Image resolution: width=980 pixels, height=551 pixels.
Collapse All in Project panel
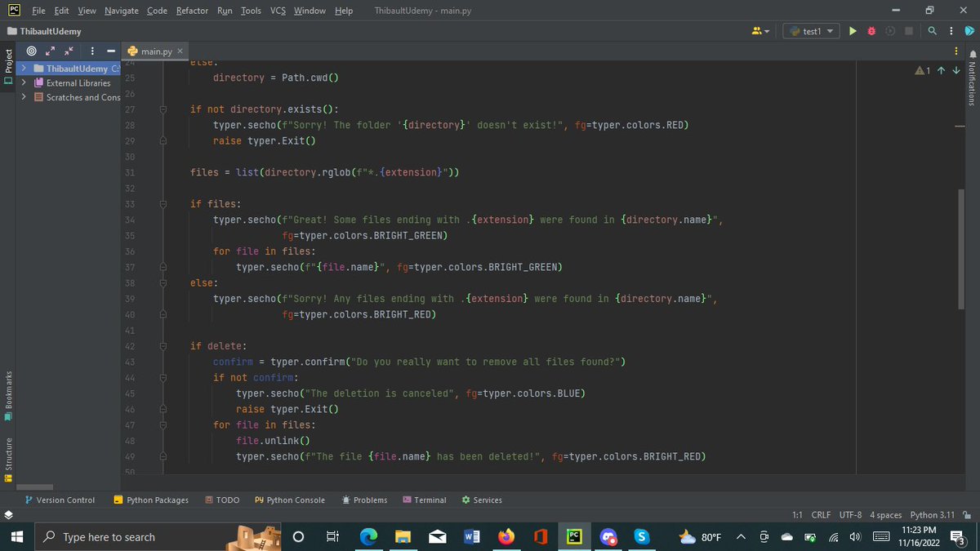[68, 51]
